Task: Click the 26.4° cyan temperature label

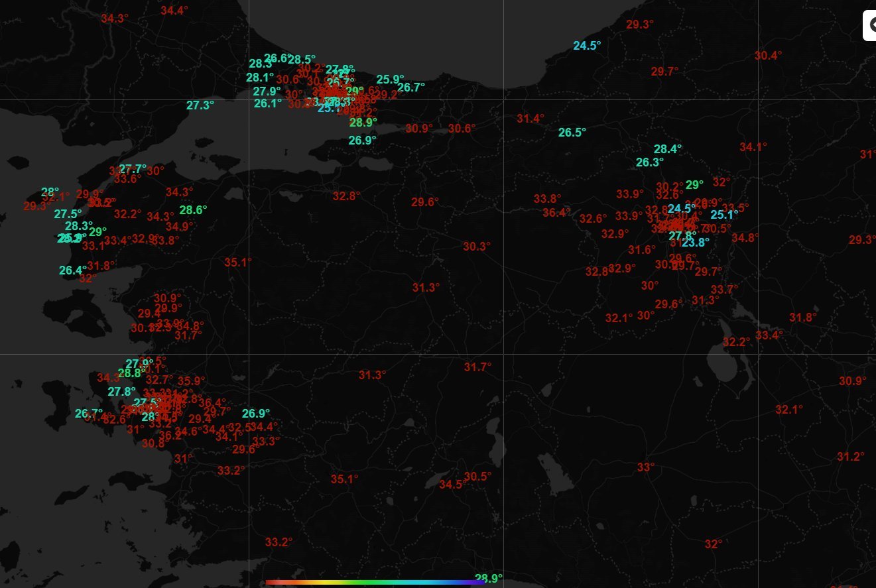Action: point(72,270)
